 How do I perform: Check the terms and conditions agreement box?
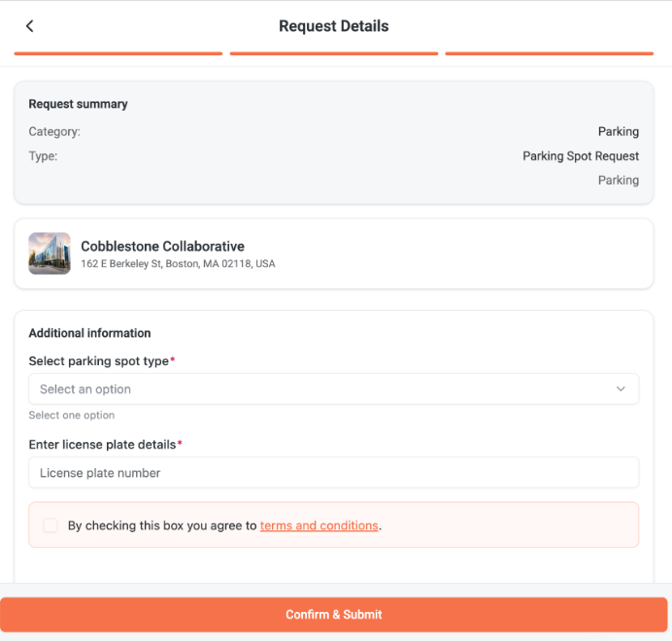(x=50, y=525)
